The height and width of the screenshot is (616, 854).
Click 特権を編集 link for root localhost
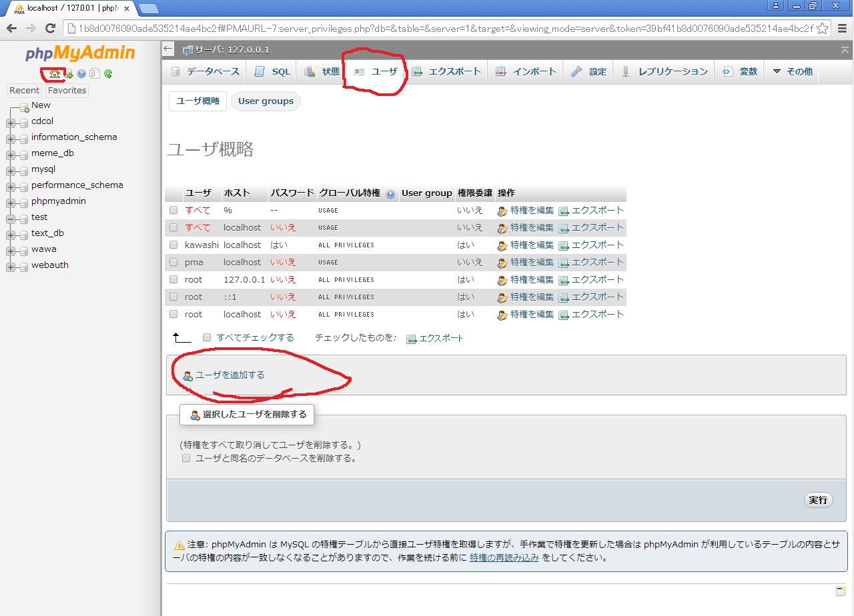pos(532,314)
